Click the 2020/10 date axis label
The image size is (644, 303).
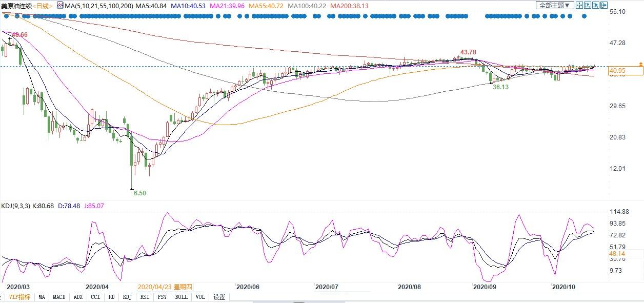[x=565, y=287]
